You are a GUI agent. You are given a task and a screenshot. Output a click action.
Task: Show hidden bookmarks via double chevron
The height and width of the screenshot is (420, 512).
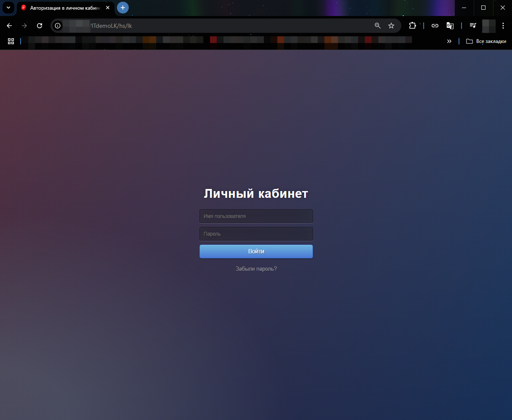(449, 41)
